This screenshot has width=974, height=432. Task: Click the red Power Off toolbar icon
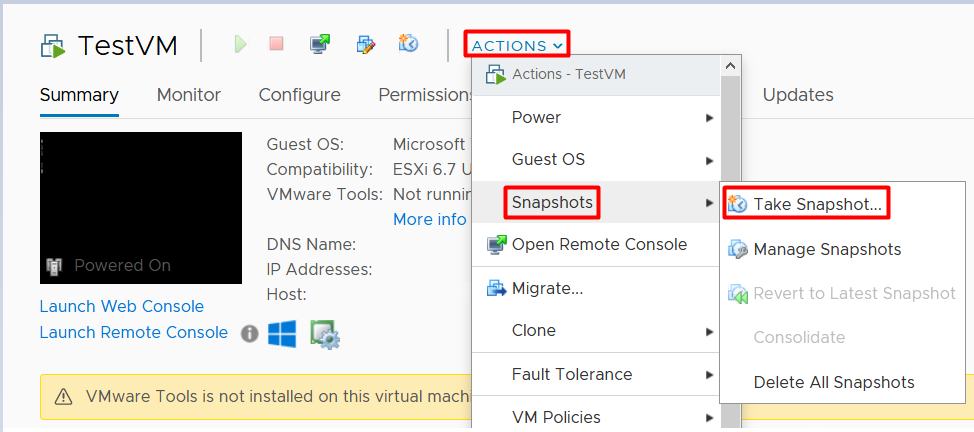tap(276, 44)
